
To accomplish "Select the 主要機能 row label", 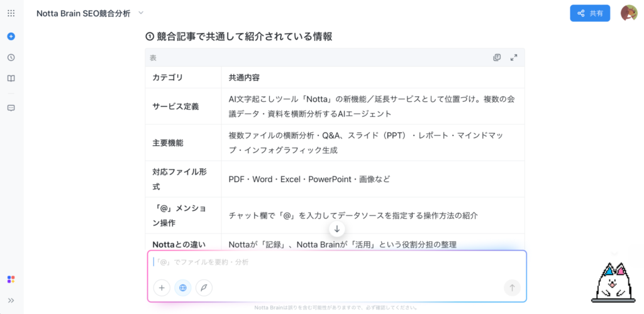I will (167, 143).
